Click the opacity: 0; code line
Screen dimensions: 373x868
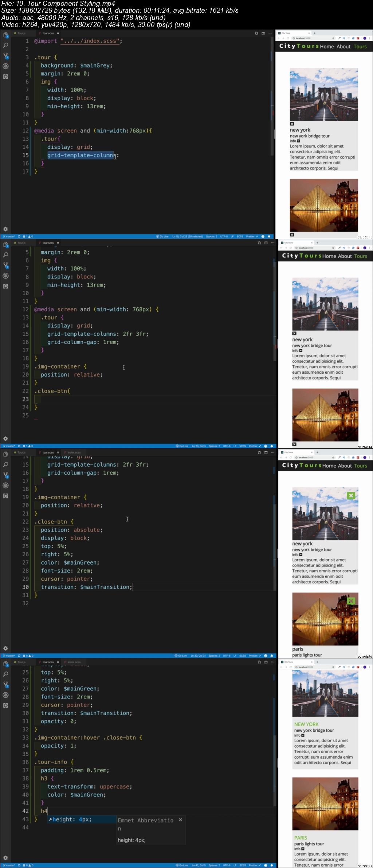[59, 721]
